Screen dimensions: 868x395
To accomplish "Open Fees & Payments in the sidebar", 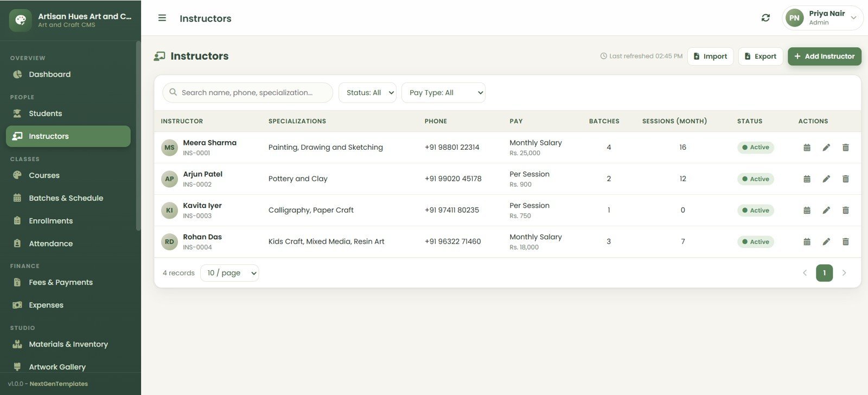I will (68, 282).
